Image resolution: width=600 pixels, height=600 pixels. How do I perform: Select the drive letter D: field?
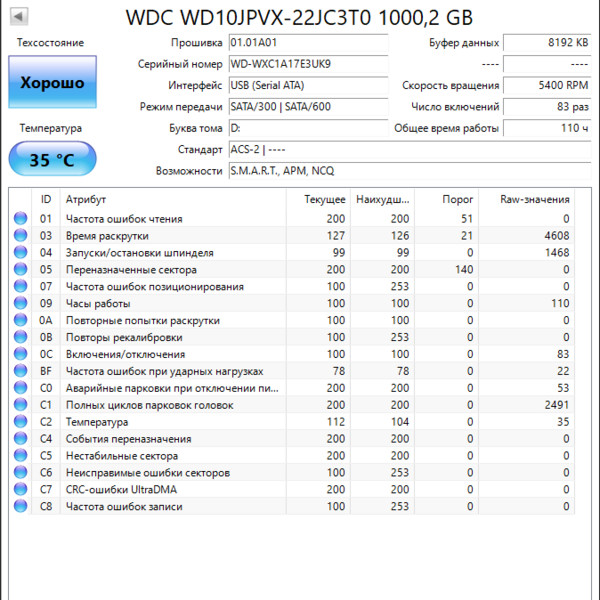coord(308,128)
